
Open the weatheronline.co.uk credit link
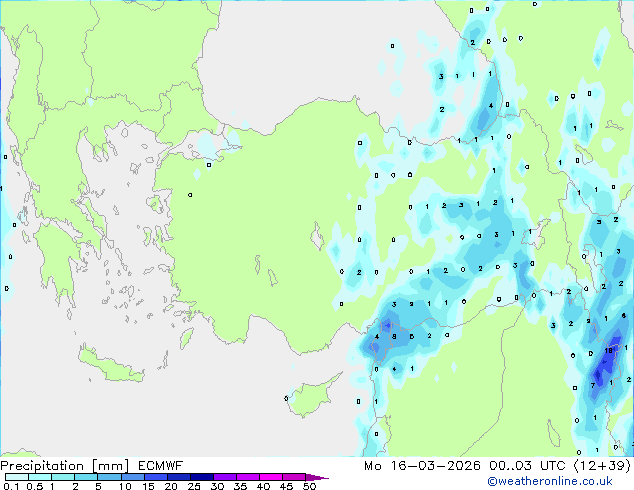550,481
